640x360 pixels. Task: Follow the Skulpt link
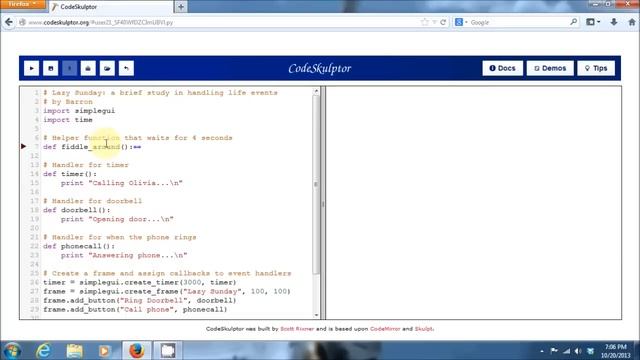point(424,329)
